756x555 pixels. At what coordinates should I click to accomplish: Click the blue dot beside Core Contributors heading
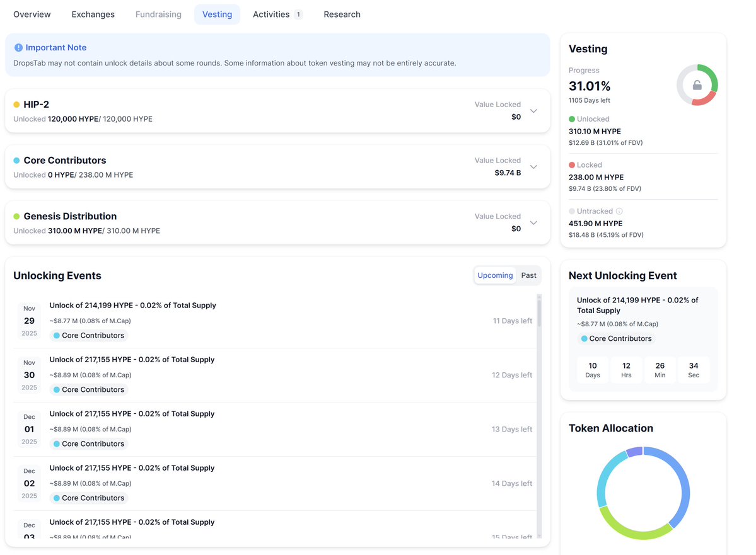point(16,161)
